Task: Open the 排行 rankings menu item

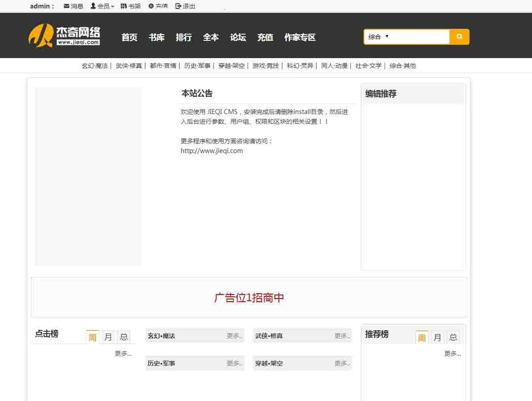Action: pos(184,37)
